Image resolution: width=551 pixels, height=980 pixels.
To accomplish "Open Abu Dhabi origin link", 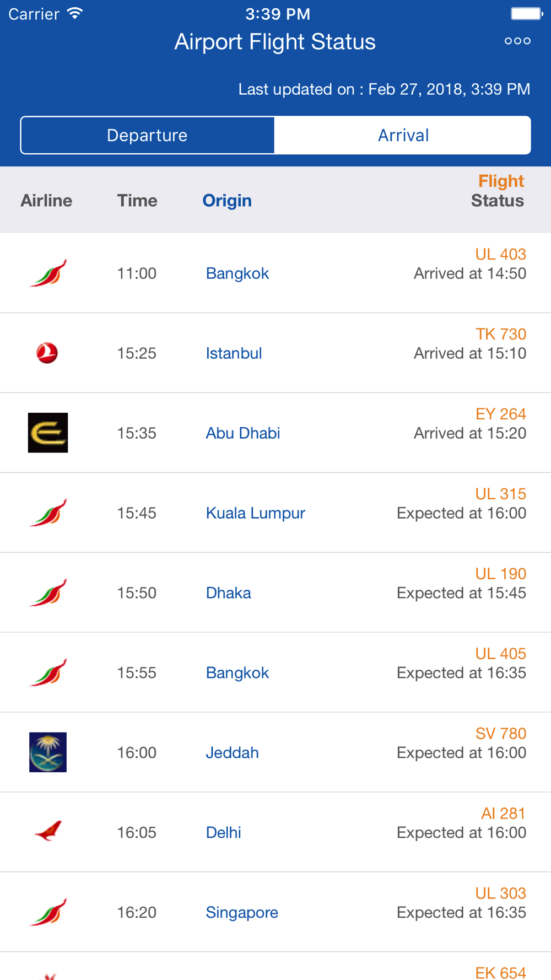I will [243, 433].
